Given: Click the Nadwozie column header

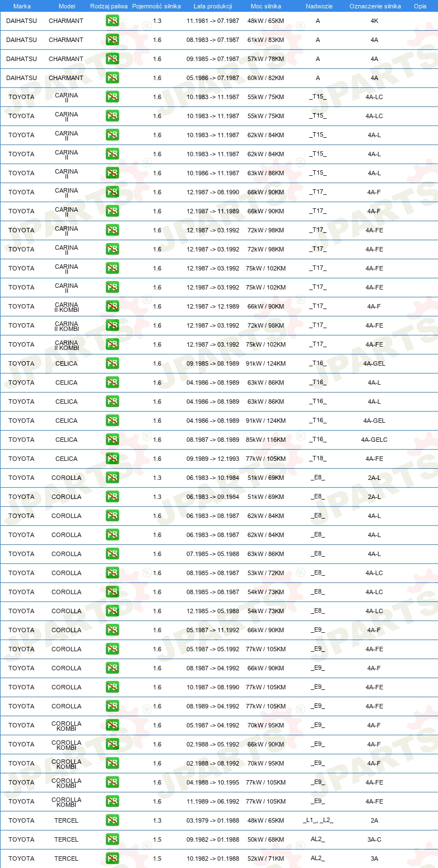Looking at the screenshot, I should pyautogui.click(x=318, y=6).
